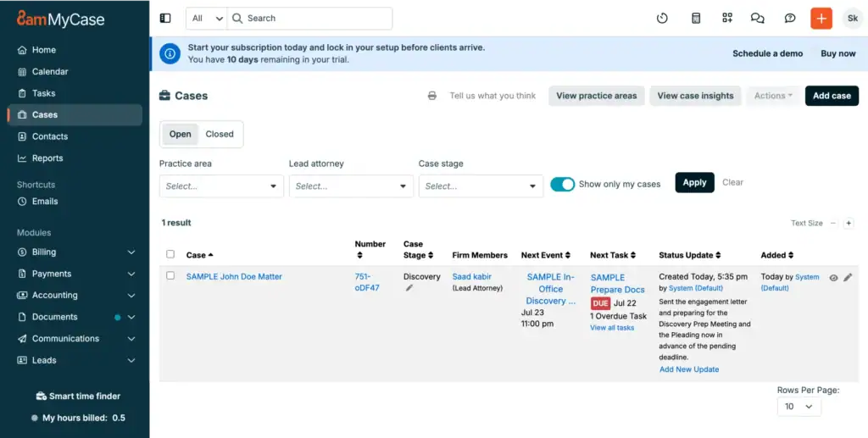Image resolution: width=868 pixels, height=438 pixels.
Task: Check the SAMPLE John Doe Matter checkbox
Action: click(x=170, y=275)
